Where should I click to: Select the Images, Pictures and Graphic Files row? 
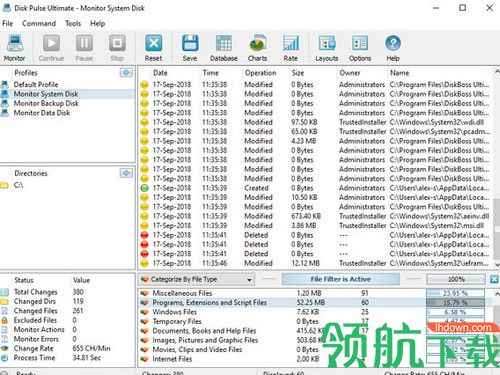(315, 340)
